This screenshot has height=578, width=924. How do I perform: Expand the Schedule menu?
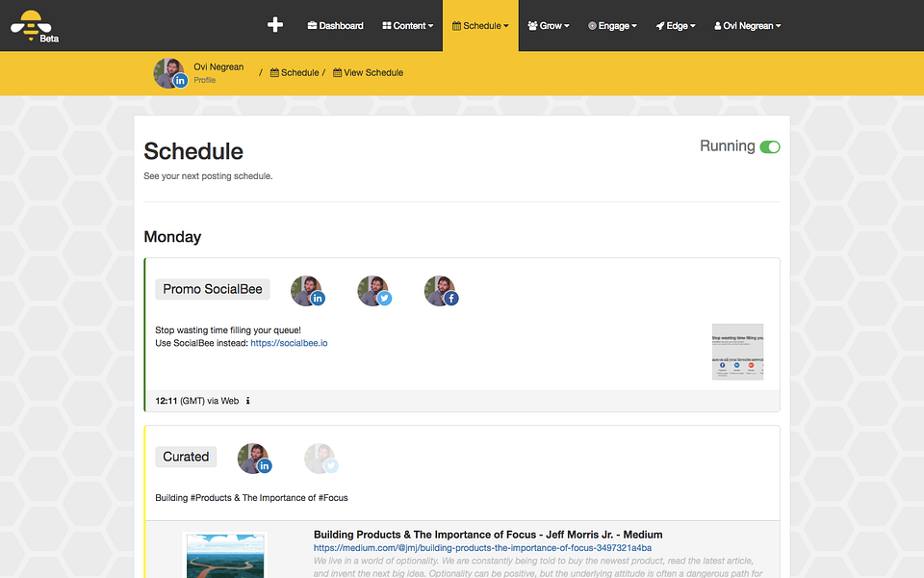pyautogui.click(x=480, y=25)
